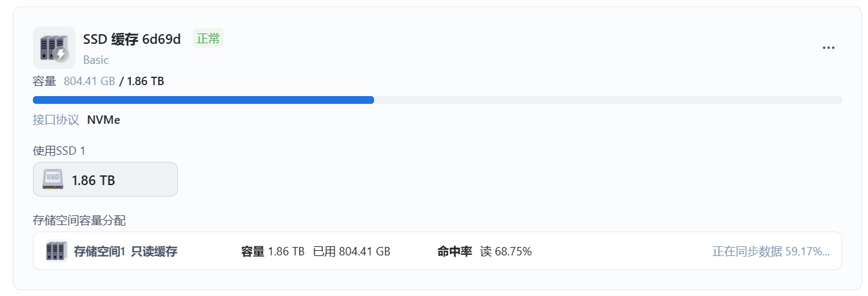
Task: Click the Basic RAID type label
Action: 96,60
